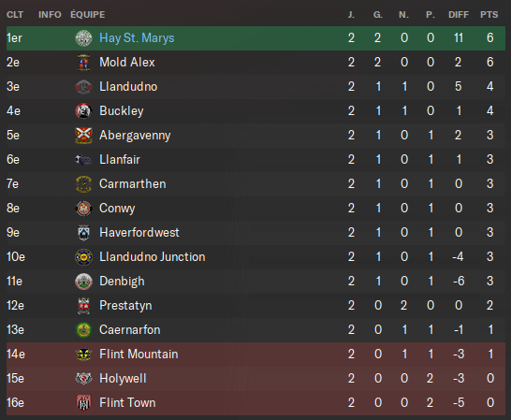511x420 pixels.
Task: Open Flint Mountain team name link
Action: 139,355
